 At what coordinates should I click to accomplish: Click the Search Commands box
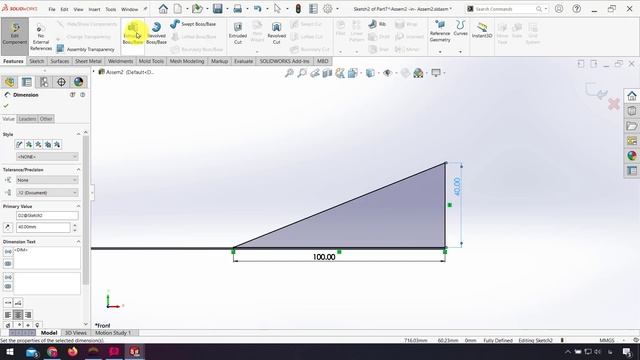(504, 9)
